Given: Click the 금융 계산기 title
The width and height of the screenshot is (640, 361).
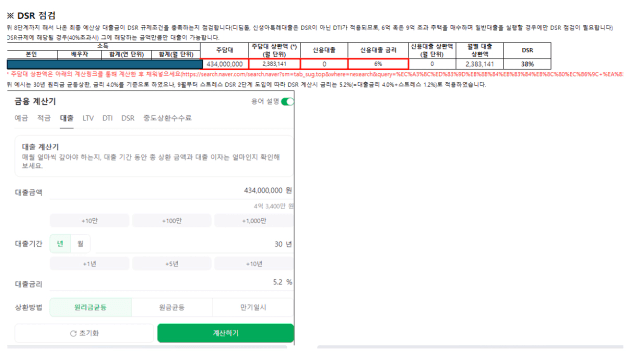Looking at the screenshot, I should 35,101.
